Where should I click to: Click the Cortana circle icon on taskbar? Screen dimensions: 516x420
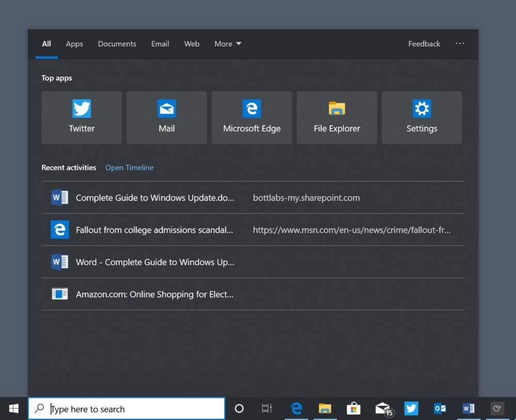point(239,409)
